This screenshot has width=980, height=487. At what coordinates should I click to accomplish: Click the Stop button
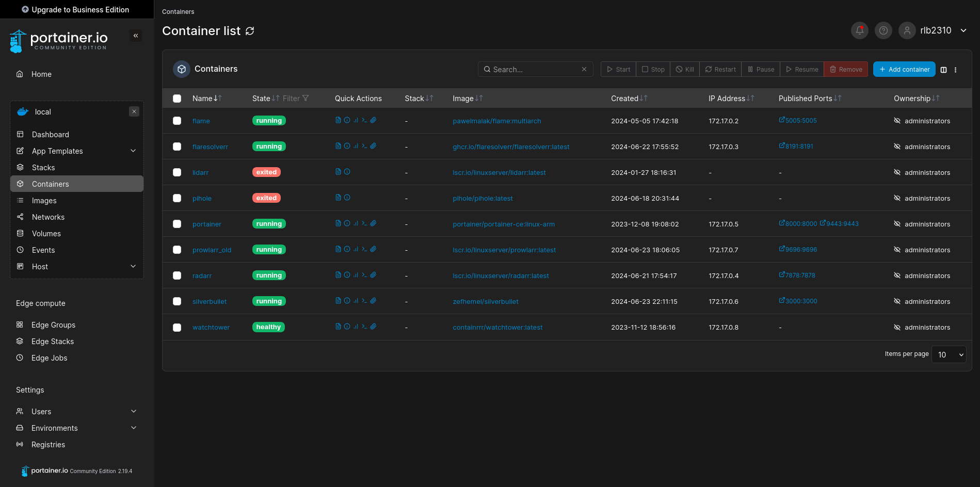[653, 69]
